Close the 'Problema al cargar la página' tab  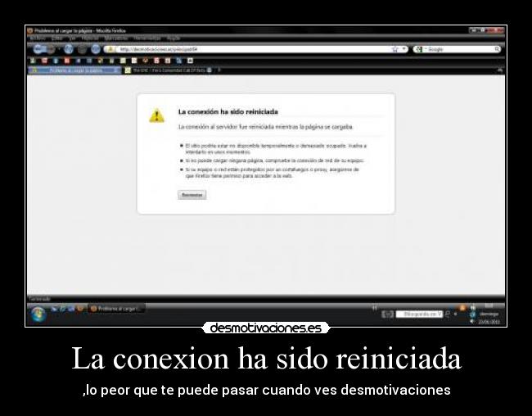pyautogui.click(x=116, y=70)
